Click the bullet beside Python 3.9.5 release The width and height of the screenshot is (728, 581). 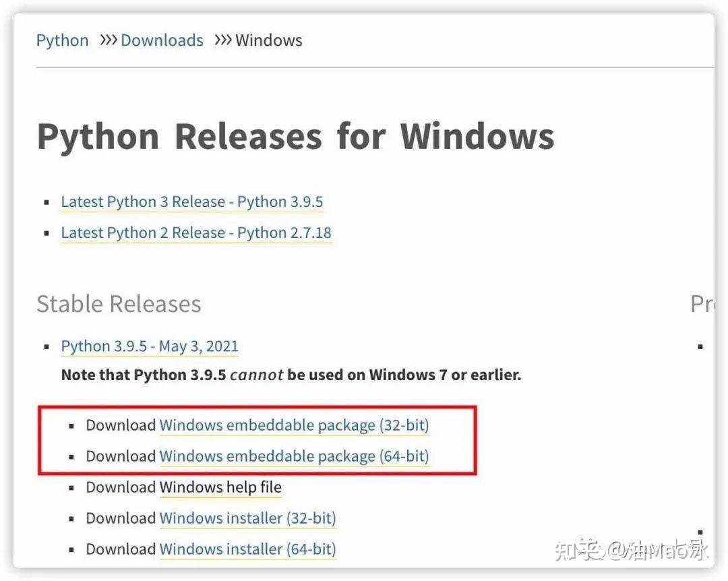(47, 347)
